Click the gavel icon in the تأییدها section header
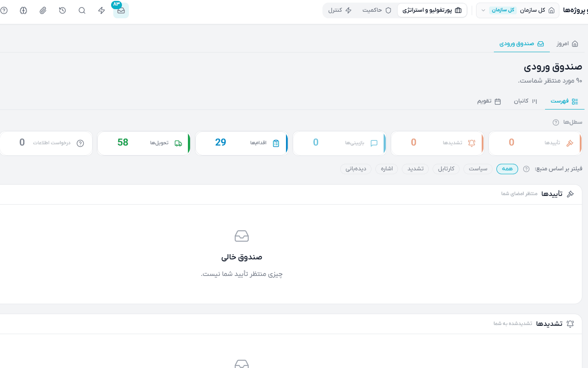The image size is (588, 368). (570, 194)
